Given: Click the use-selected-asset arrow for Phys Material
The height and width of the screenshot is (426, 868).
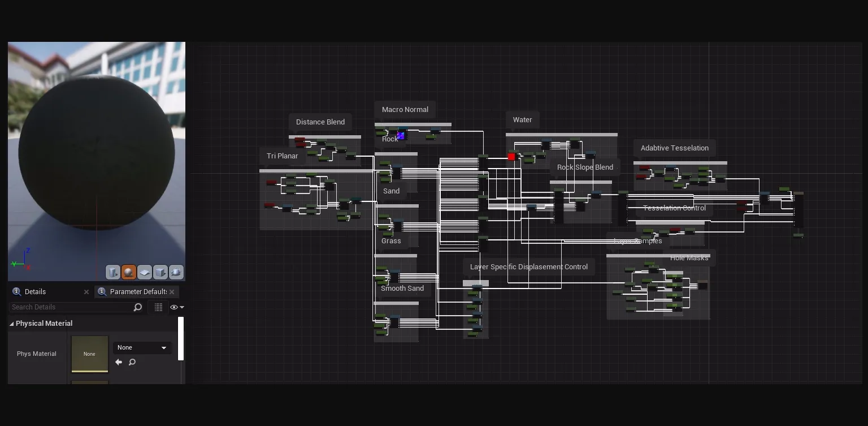Looking at the screenshot, I should (x=118, y=362).
